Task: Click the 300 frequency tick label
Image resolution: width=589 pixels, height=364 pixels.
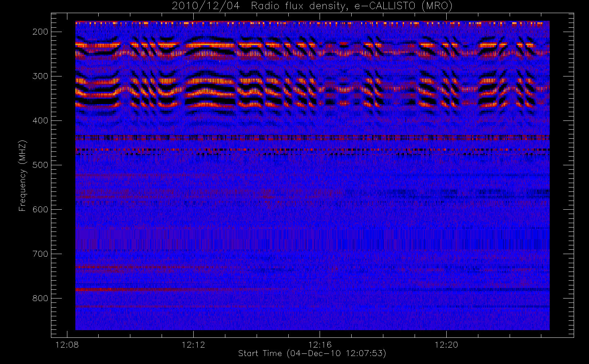Action: (x=40, y=76)
